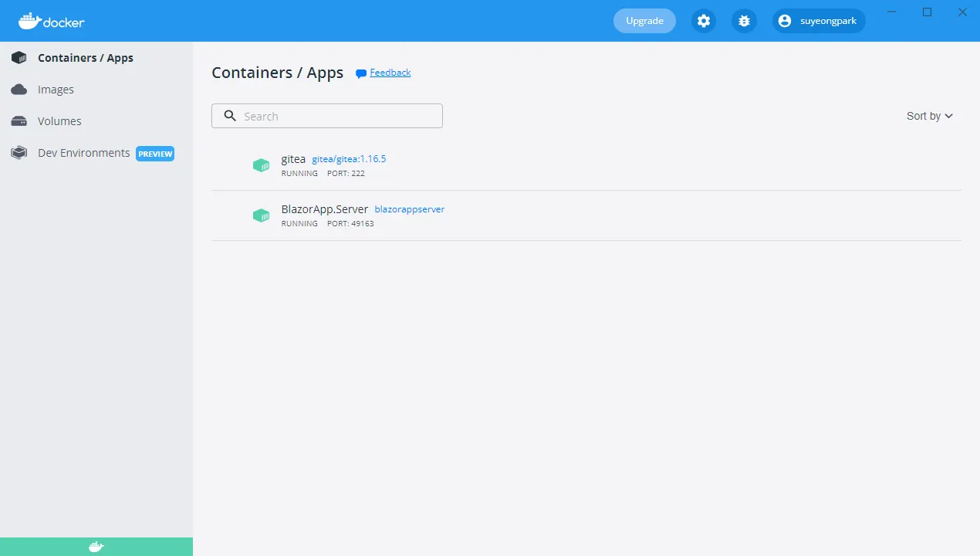Image resolution: width=980 pixels, height=556 pixels.
Task: Click the Upgrade button
Action: [x=644, y=21]
